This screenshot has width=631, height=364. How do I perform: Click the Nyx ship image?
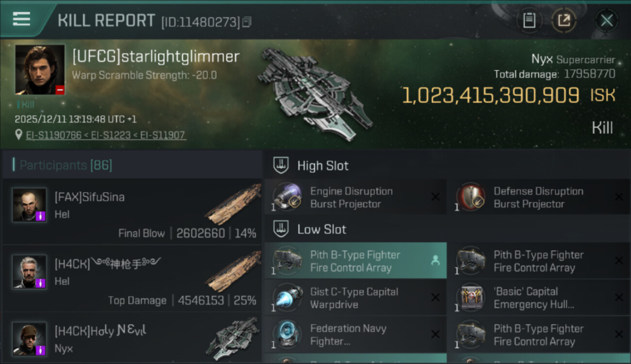click(315, 92)
